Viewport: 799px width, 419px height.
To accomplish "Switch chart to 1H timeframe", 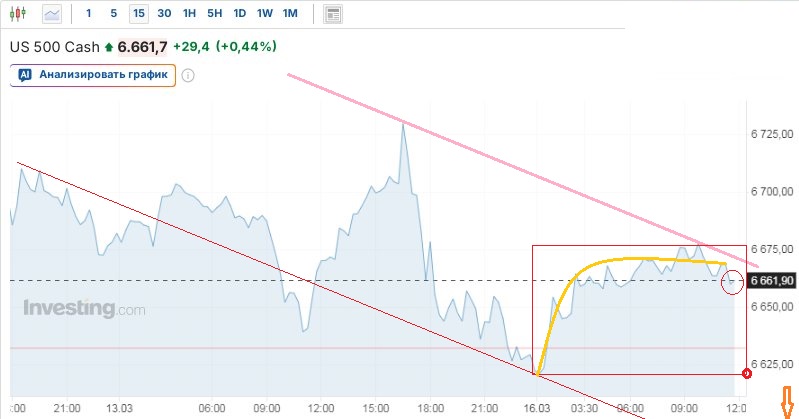I will [x=190, y=14].
